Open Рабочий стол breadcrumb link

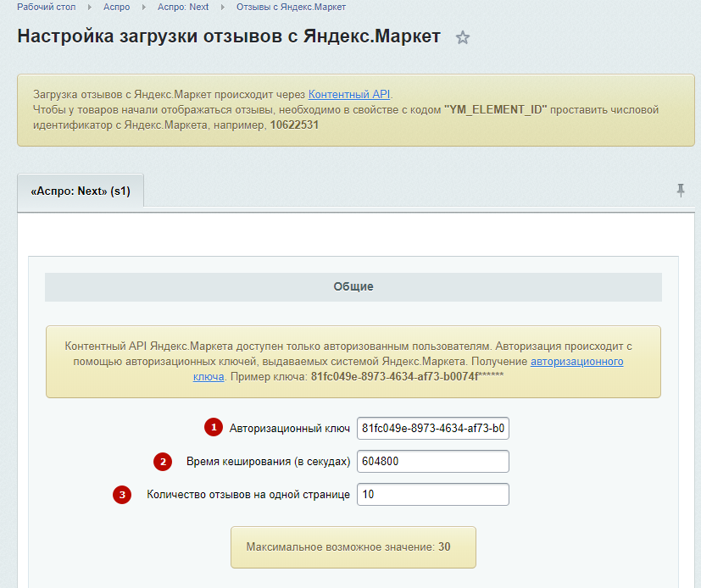47,7
